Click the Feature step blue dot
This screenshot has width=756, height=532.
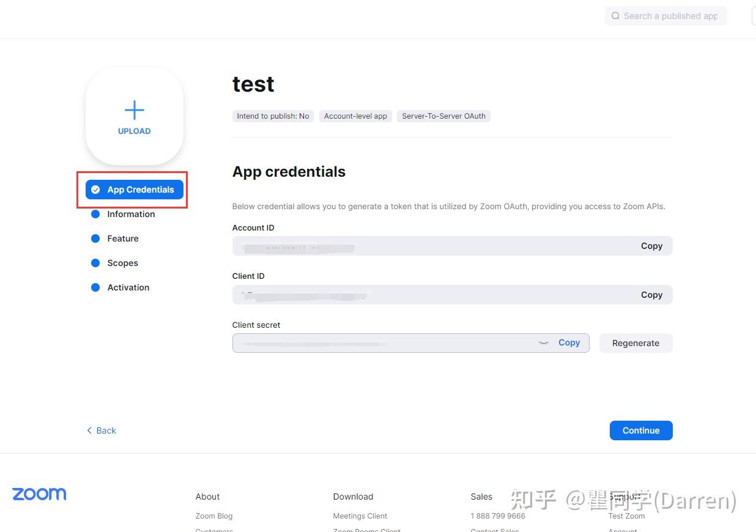(x=95, y=238)
